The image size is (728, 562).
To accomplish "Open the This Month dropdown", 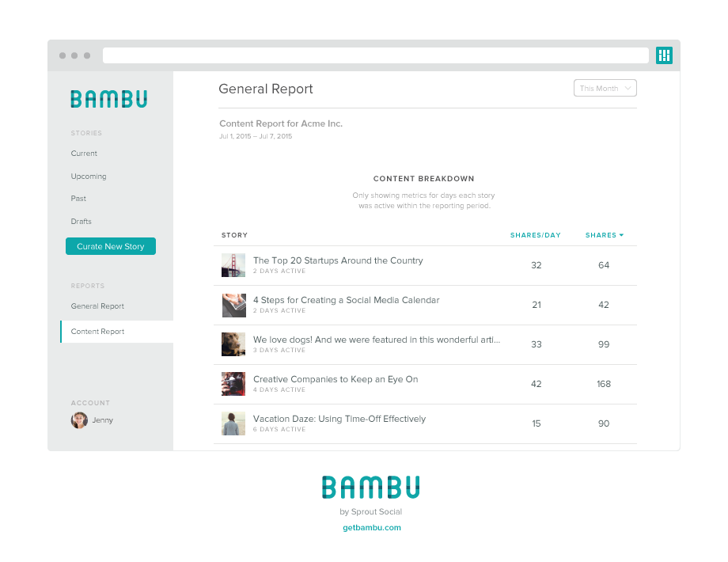I will click(x=605, y=88).
